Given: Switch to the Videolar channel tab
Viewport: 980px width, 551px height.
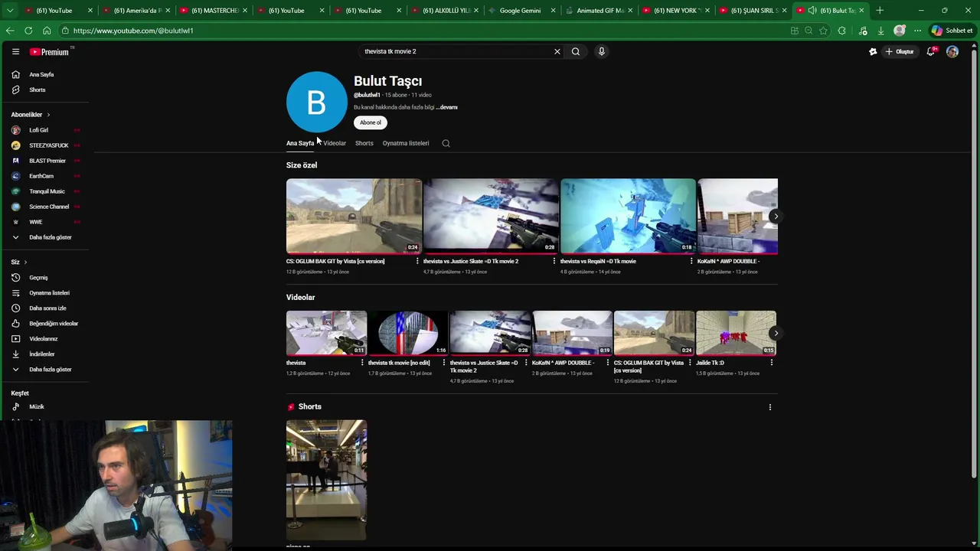Looking at the screenshot, I should 335,143.
